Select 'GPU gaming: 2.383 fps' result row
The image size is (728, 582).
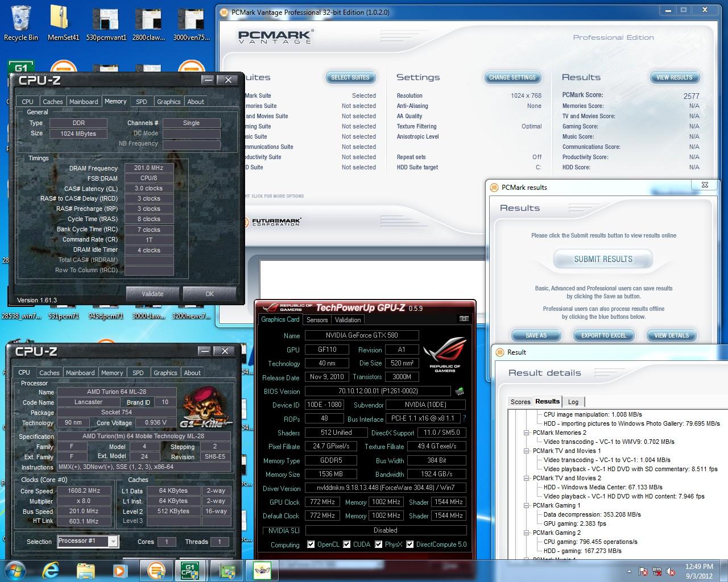pyautogui.click(x=574, y=523)
